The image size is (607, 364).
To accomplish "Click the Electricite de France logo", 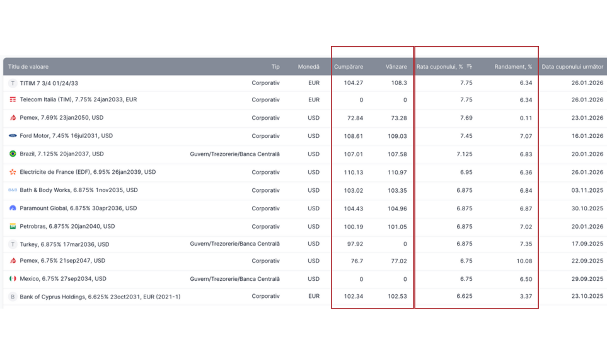I will tap(13, 172).
